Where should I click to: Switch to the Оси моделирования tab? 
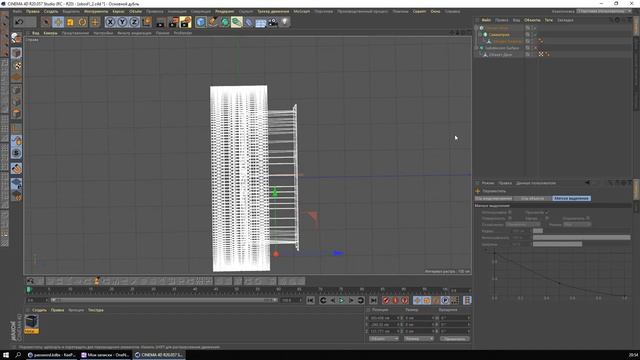pos(493,198)
